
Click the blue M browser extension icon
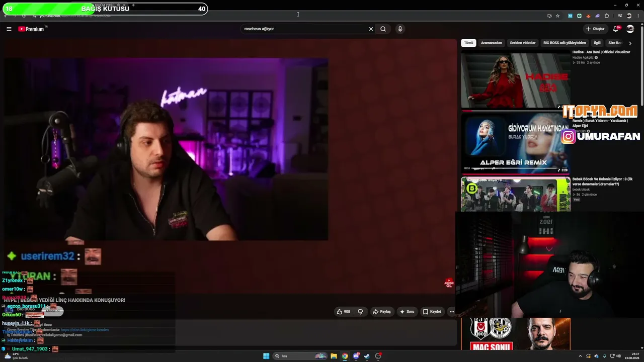(x=570, y=16)
